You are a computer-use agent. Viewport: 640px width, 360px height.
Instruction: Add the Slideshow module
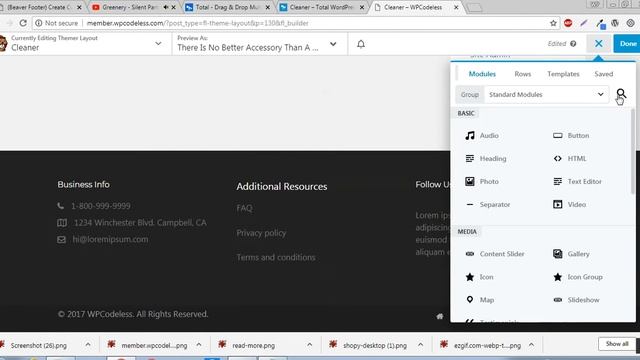(576, 300)
